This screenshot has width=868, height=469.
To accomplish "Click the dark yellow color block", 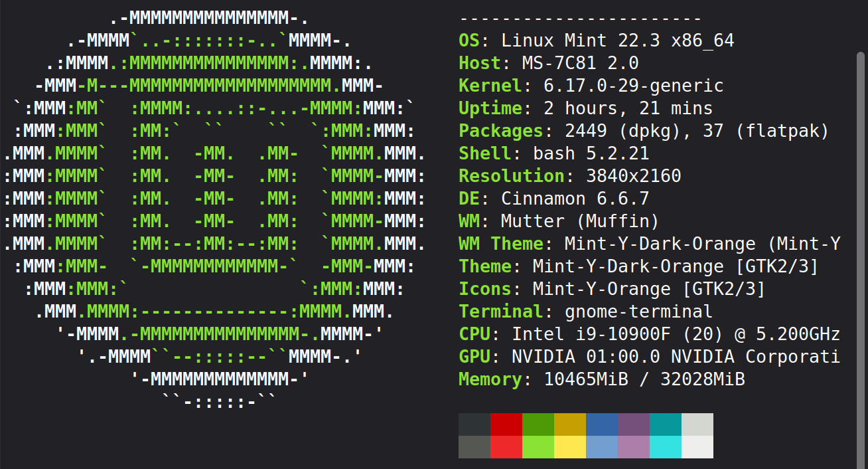I will click(570, 424).
